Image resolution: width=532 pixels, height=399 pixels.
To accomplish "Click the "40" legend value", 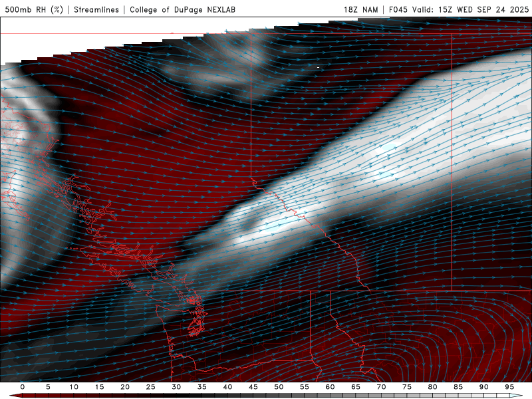I will (227, 387).
